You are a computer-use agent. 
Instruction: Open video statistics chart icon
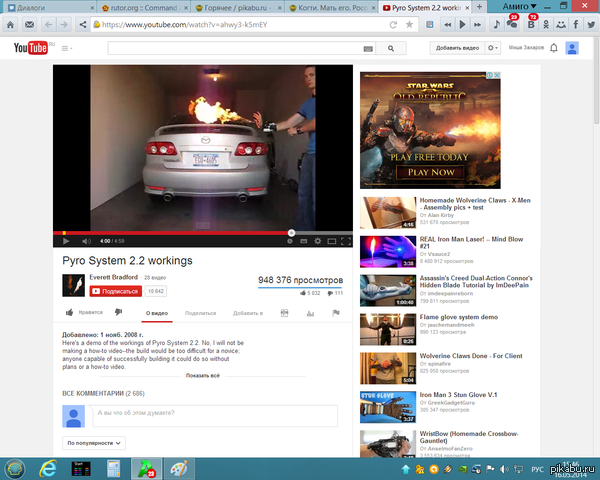(309, 313)
